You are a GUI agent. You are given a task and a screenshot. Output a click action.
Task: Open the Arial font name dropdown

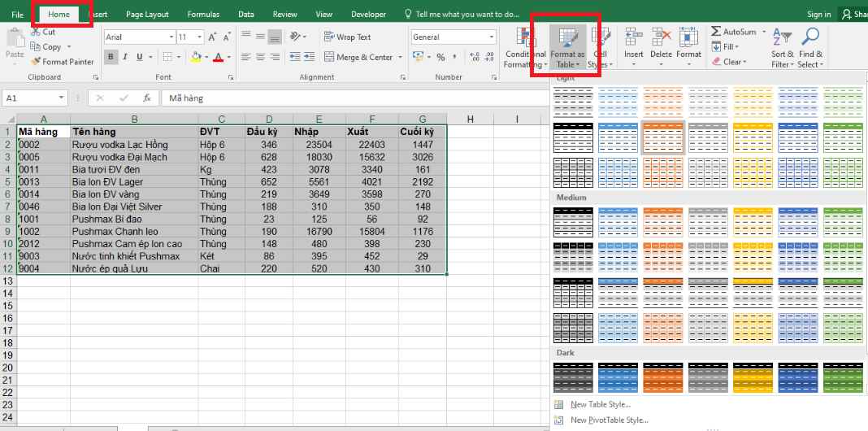click(x=171, y=37)
